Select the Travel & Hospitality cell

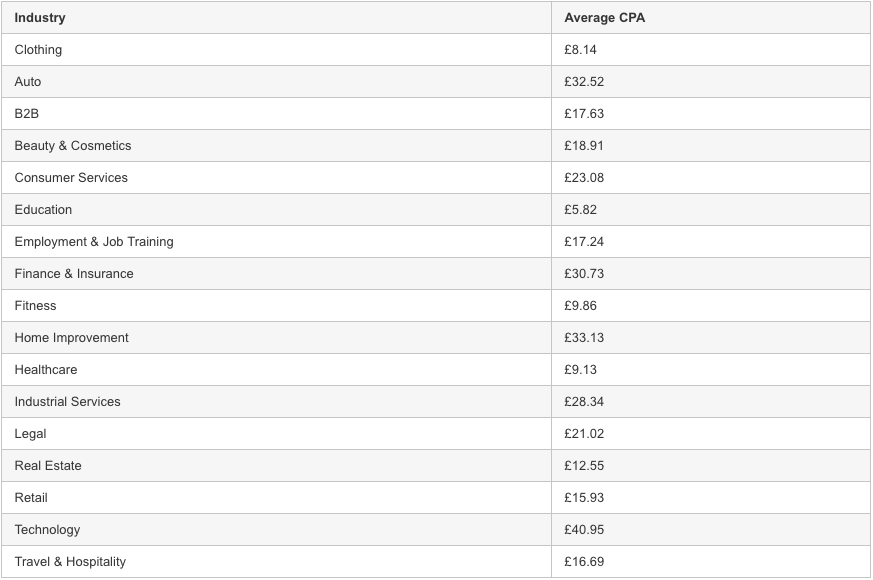point(70,562)
